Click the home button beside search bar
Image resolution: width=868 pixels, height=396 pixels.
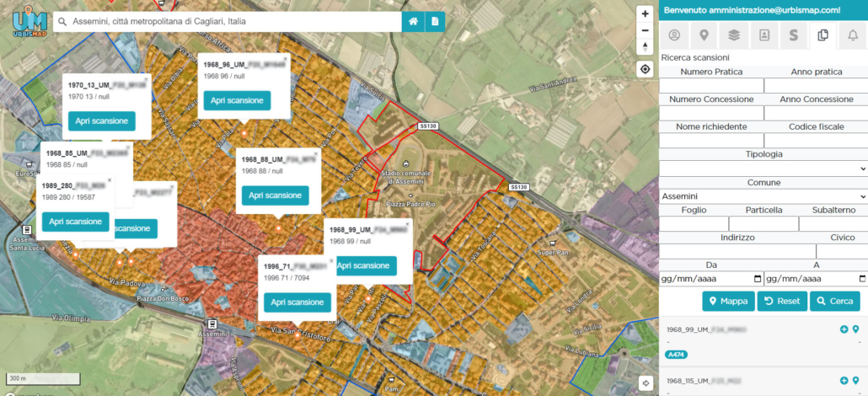tap(412, 22)
